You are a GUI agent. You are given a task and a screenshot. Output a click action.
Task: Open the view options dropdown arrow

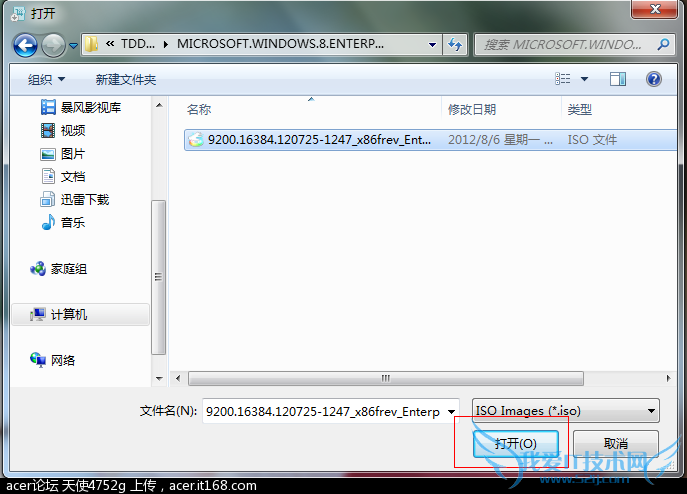(x=584, y=79)
